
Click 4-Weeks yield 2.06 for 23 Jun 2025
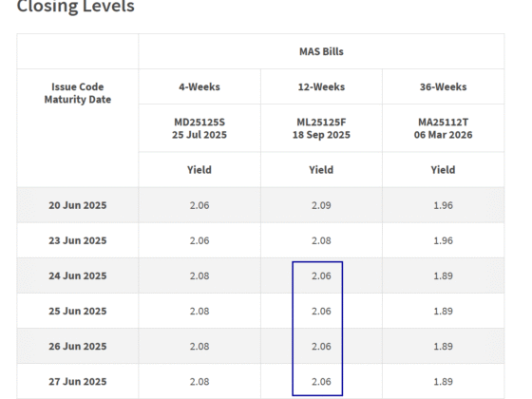[x=199, y=240]
